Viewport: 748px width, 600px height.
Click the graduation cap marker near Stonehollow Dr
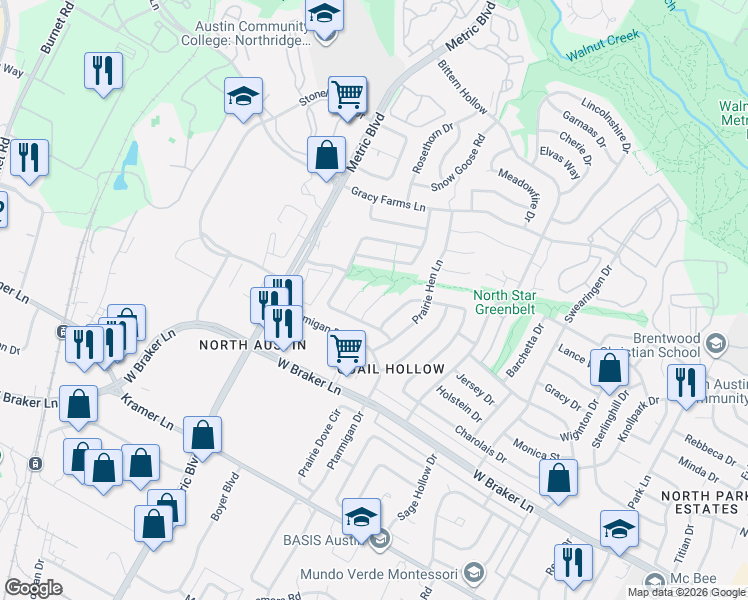(x=243, y=99)
